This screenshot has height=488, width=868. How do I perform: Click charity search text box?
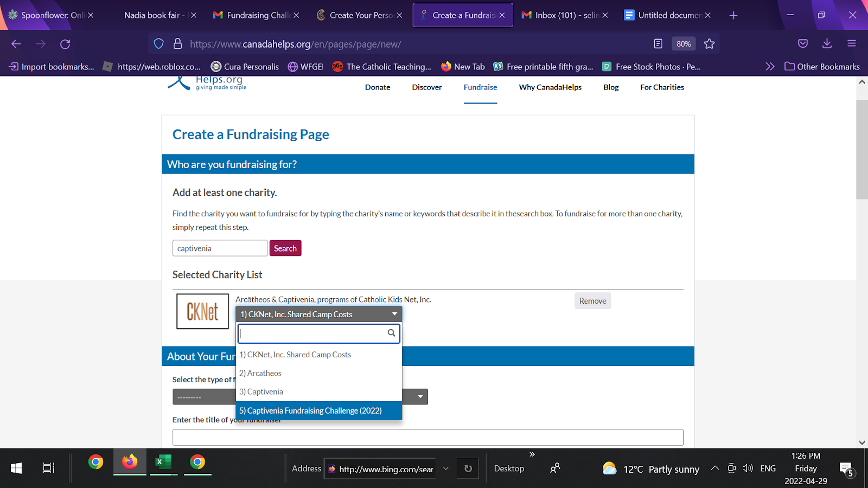pos(220,248)
